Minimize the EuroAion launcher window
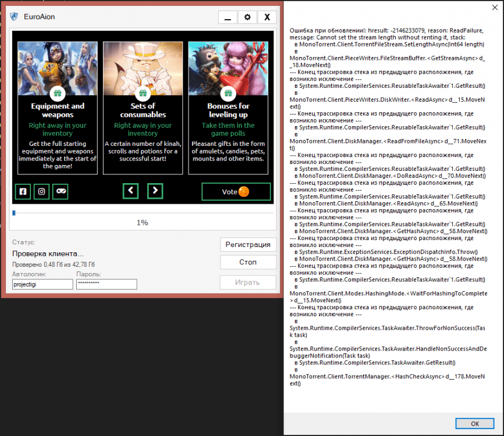This screenshot has height=436, width=504. tap(228, 17)
